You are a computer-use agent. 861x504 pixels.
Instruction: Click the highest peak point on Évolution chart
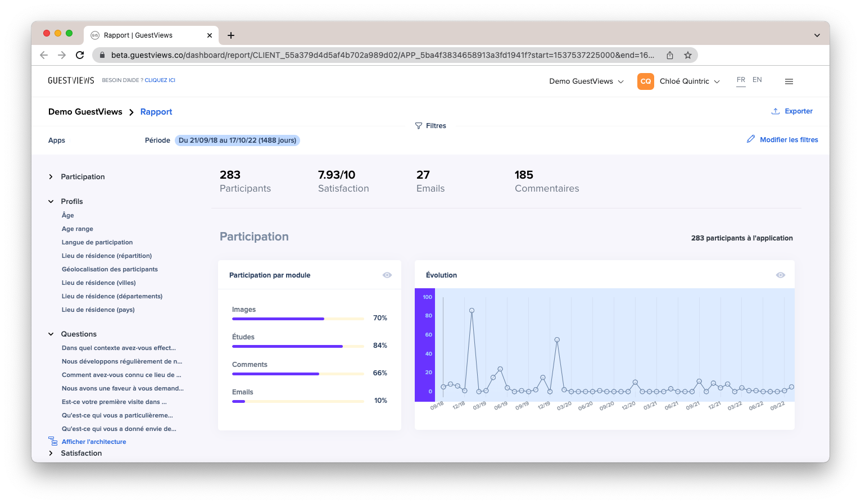[x=472, y=310]
